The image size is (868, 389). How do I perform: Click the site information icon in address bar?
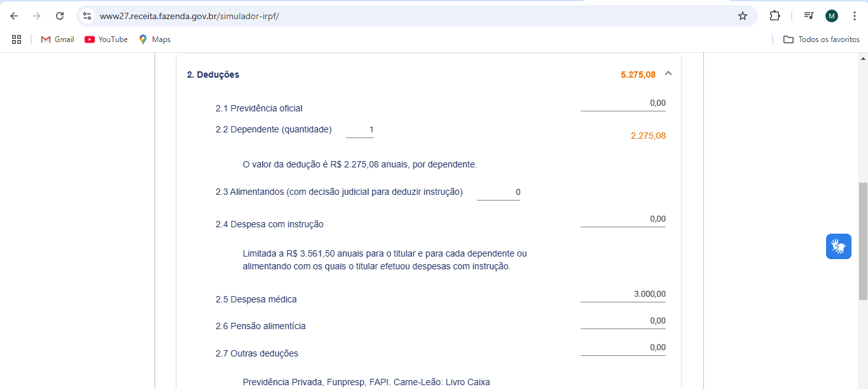coord(86,15)
